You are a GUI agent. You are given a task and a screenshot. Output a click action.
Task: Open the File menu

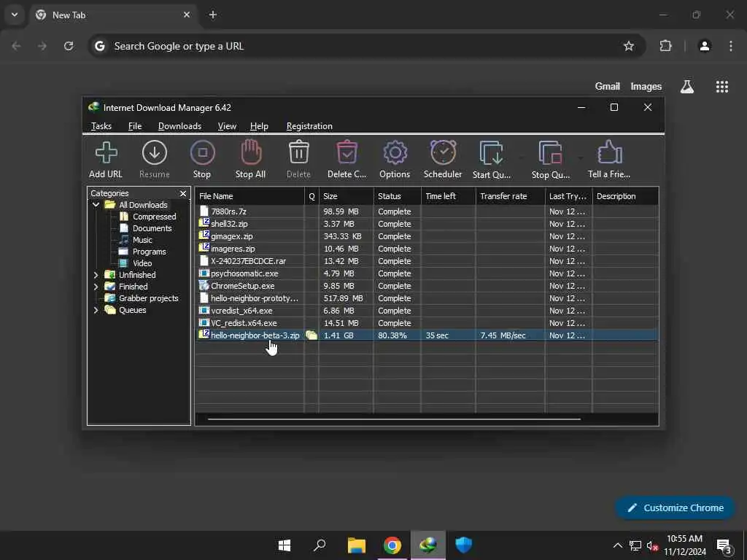pos(135,126)
